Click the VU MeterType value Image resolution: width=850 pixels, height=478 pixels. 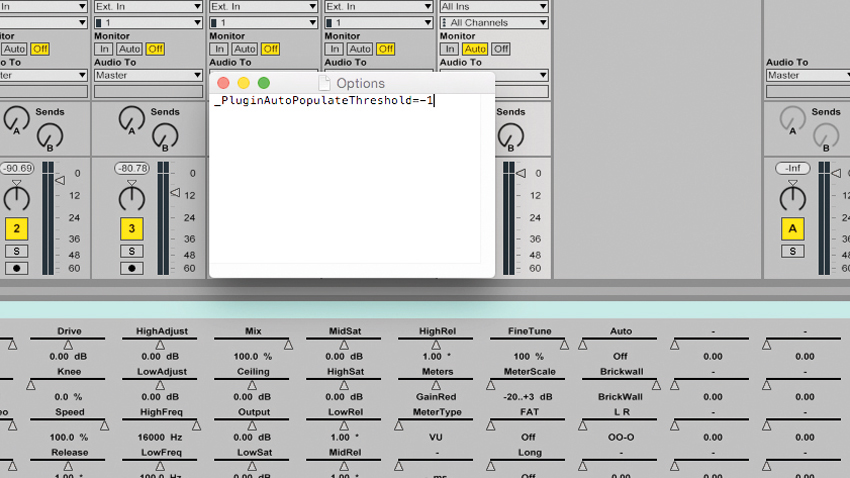(436, 437)
